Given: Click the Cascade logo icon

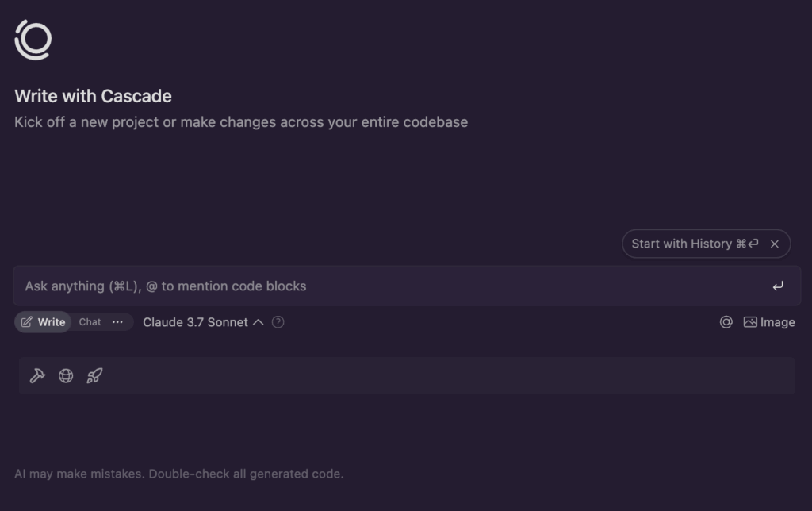Looking at the screenshot, I should click(x=33, y=40).
